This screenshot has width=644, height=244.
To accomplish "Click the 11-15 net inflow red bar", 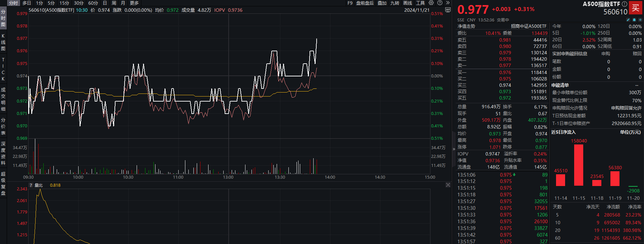I will pyautogui.click(x=579, y=165).
